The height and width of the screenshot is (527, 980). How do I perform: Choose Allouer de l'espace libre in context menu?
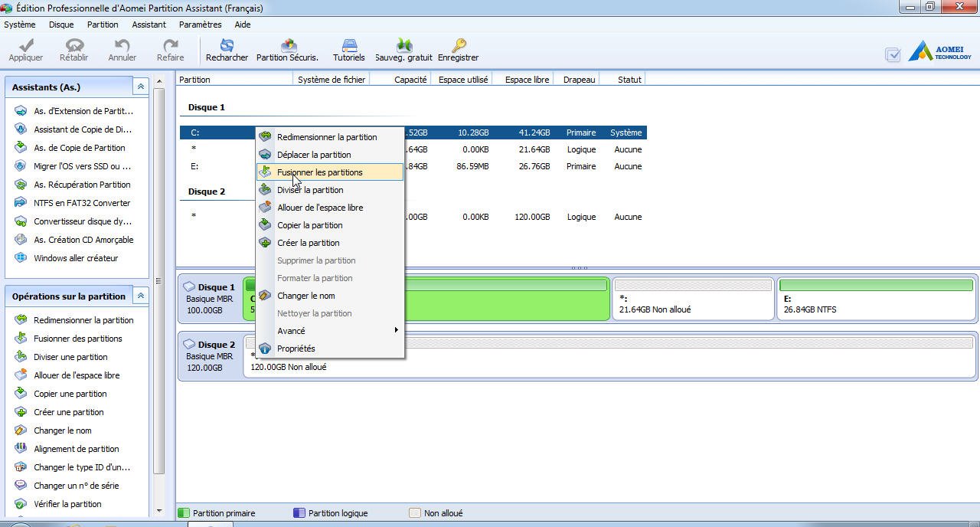tap(330, 208)
